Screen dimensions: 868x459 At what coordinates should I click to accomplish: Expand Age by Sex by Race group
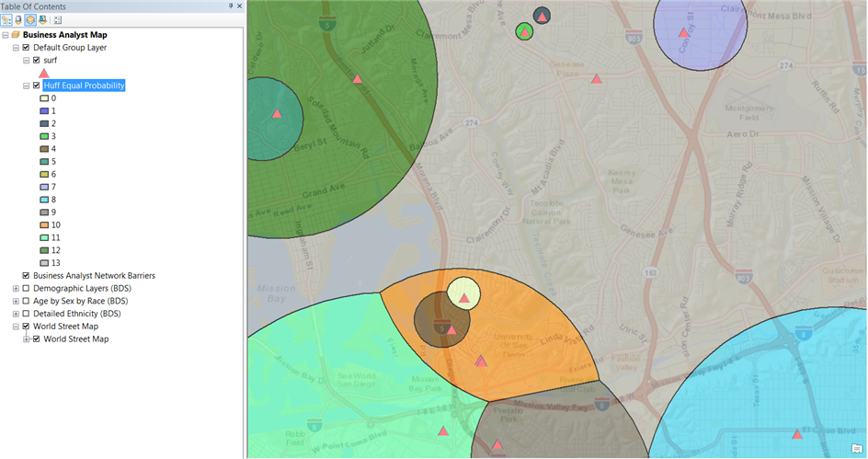(16, 302)
